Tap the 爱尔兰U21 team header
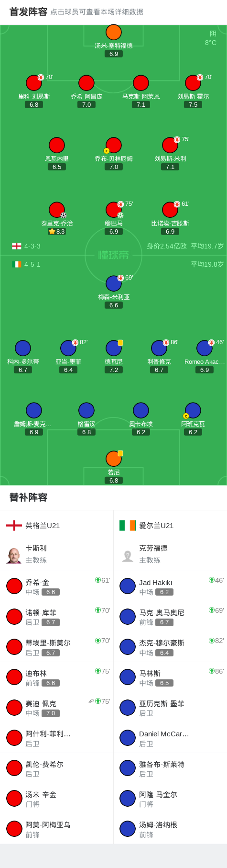The height and width of the screenshot is (868, 227). click(170, 526)
